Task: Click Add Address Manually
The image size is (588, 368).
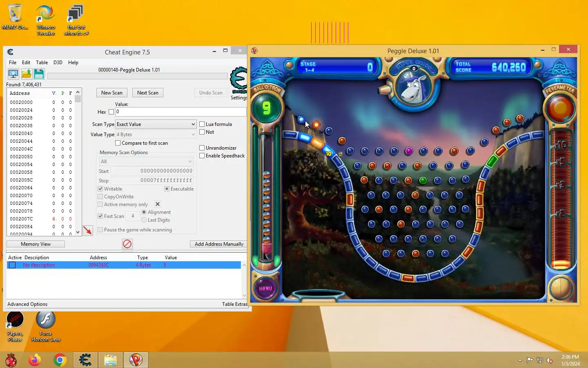Action: point(219,244)
